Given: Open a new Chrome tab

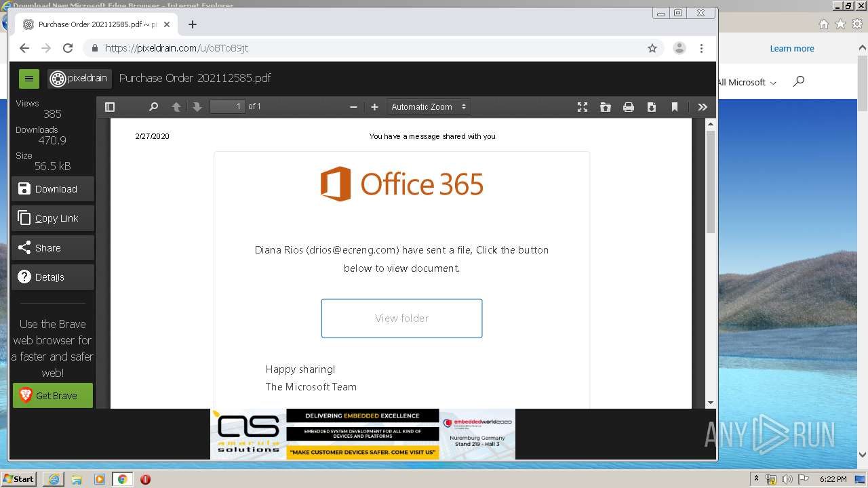Looking at the screenshot, I should 193,24.
